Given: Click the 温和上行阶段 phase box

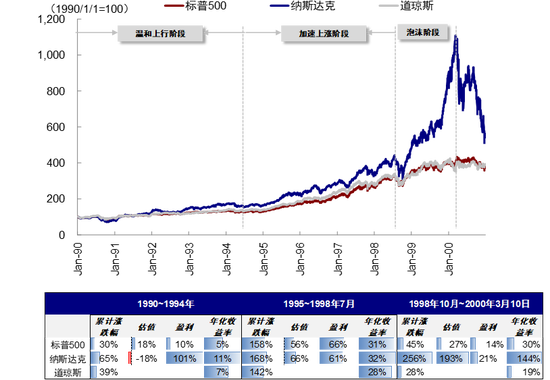Looking at the screenshot, I should point(160,34).
